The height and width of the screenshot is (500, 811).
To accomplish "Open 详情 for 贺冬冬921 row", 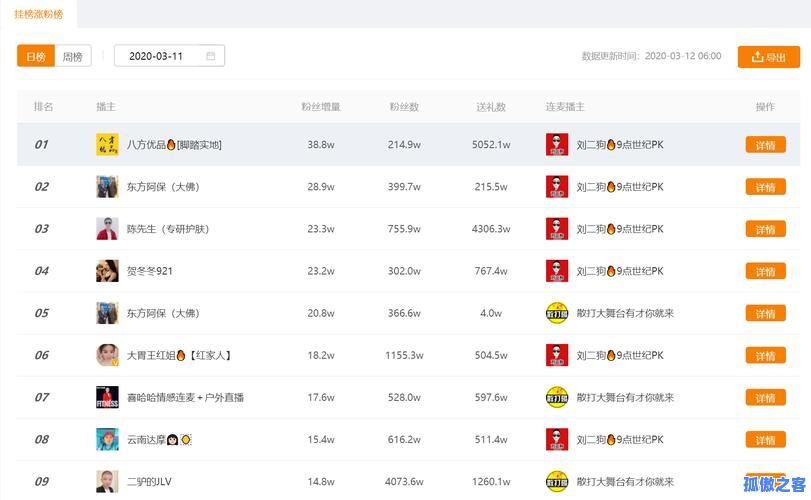I will click(765, 271).
